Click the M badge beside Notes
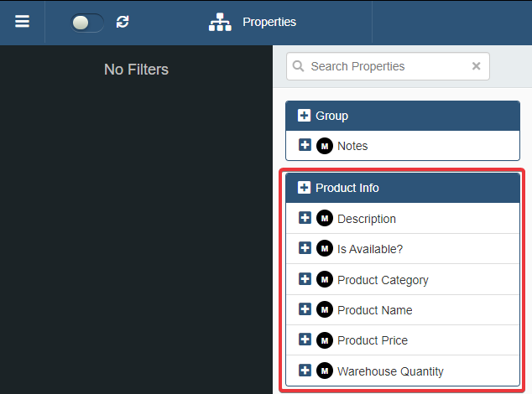Image resolution: width=532 pixels, height=394 pixels. click(x=325, y=146)
